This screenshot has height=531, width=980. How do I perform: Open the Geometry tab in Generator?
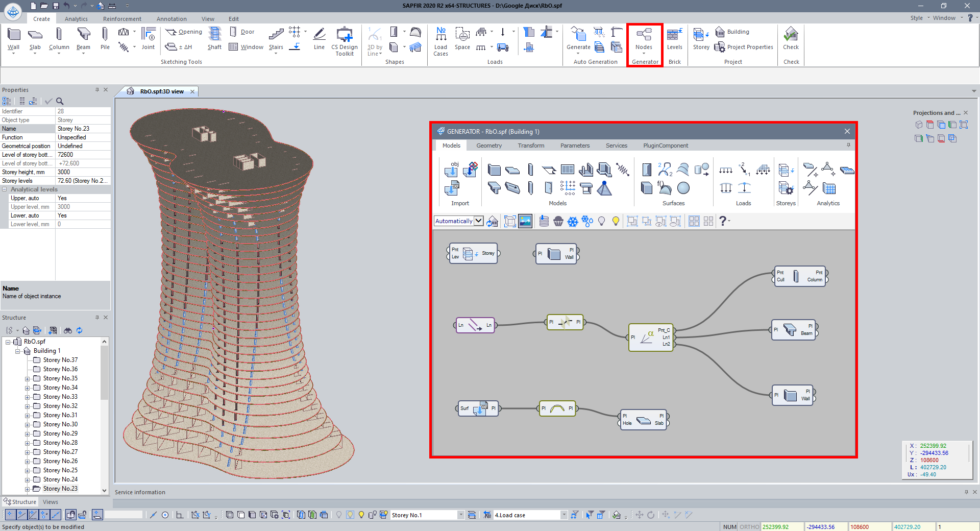[488, 146]
